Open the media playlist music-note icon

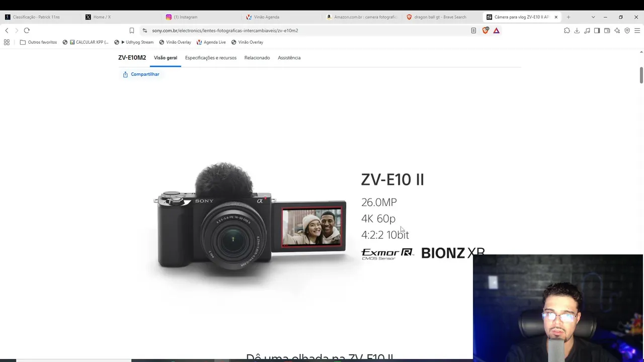click(587, 31)
